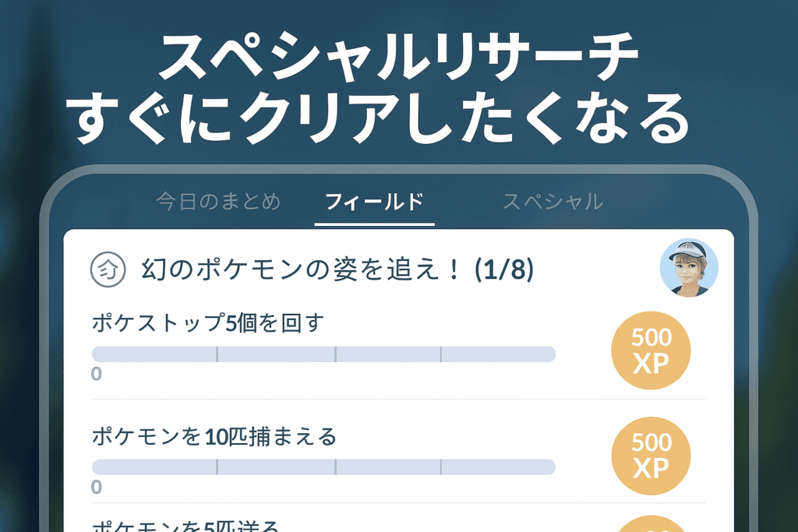Tap the partially visible XP badge at bottom

coord(651,524)
